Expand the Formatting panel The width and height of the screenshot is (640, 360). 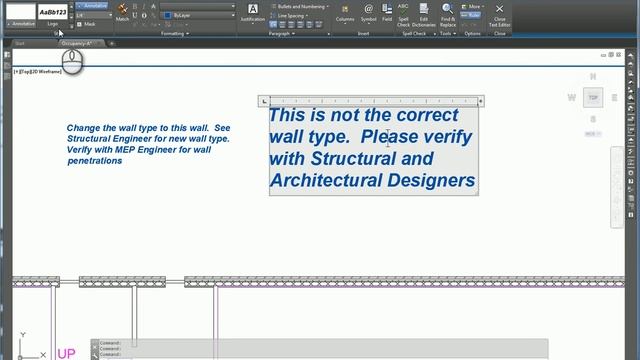[175, 33]
